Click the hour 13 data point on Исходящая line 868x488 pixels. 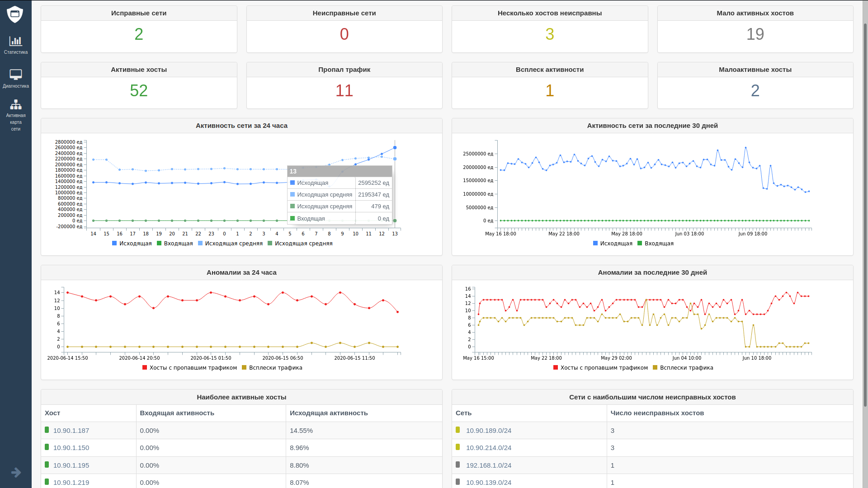point(395,148)
